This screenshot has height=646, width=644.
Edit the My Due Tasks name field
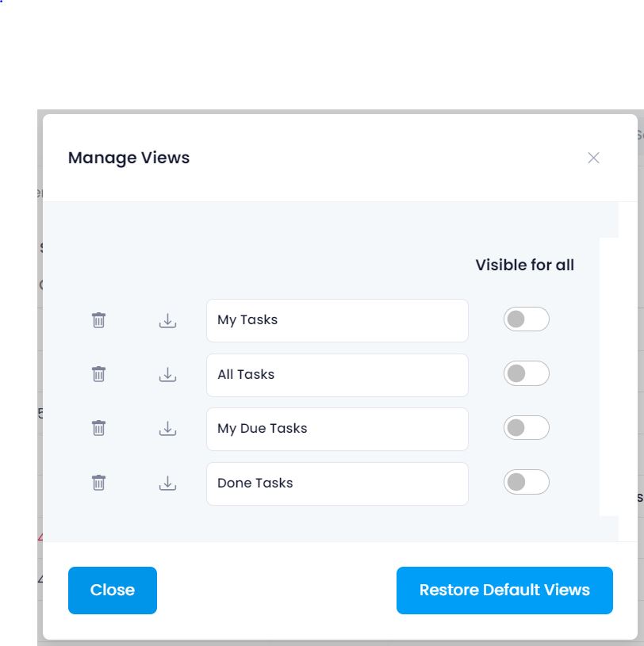337,430
